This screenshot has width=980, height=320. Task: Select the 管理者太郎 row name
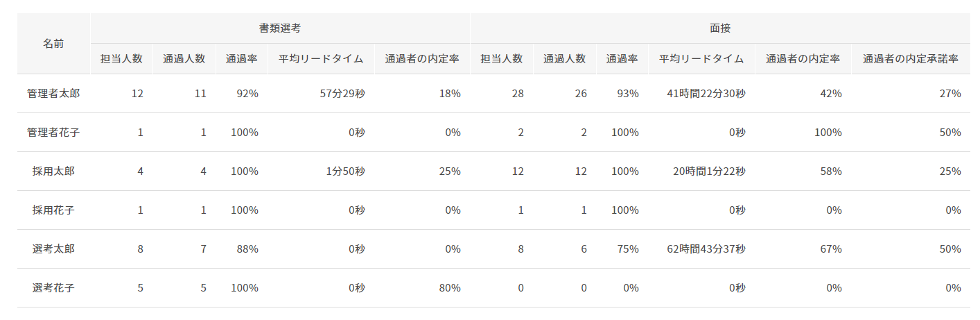53,94
